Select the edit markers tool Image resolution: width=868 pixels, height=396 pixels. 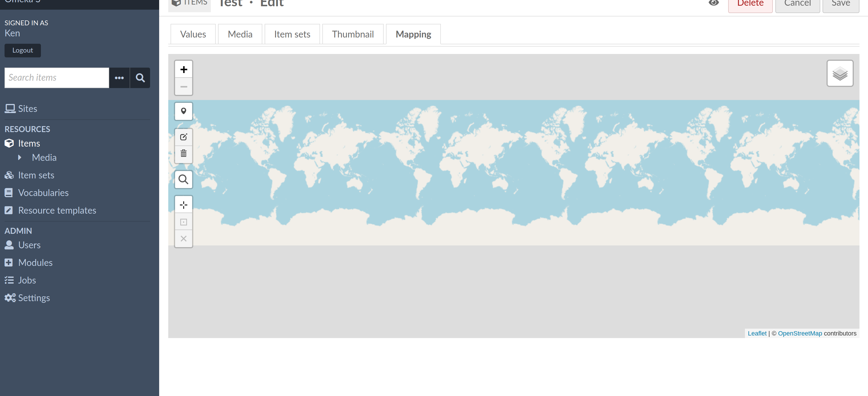coord(184,137)
